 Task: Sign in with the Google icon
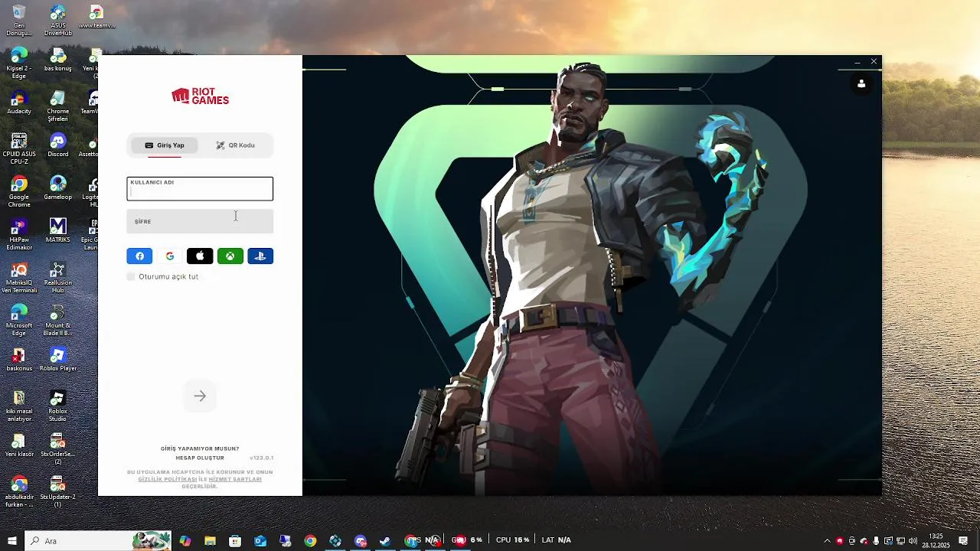tap(169, 256)
